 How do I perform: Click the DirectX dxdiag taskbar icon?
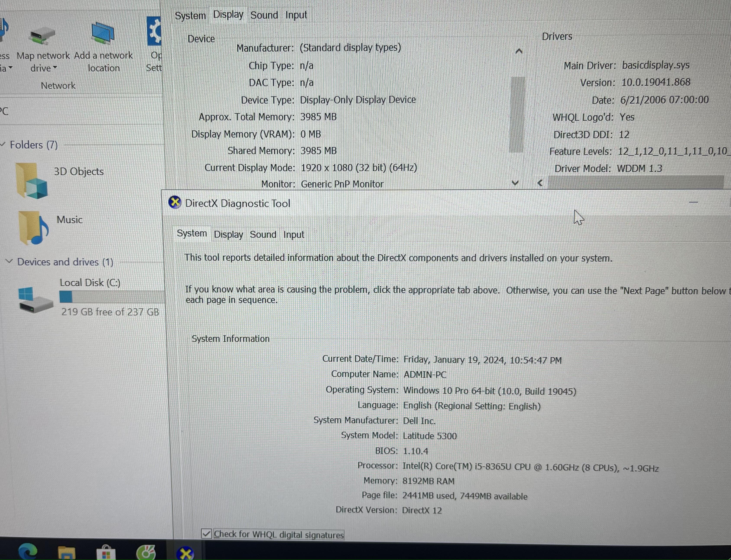click(185, 553)
